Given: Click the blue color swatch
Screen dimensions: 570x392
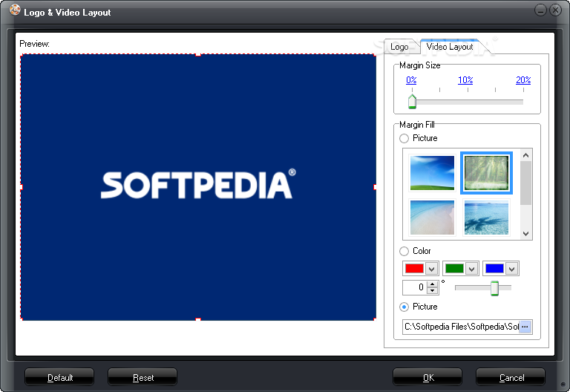Looking at the screenshot, I should click(495, 269).
